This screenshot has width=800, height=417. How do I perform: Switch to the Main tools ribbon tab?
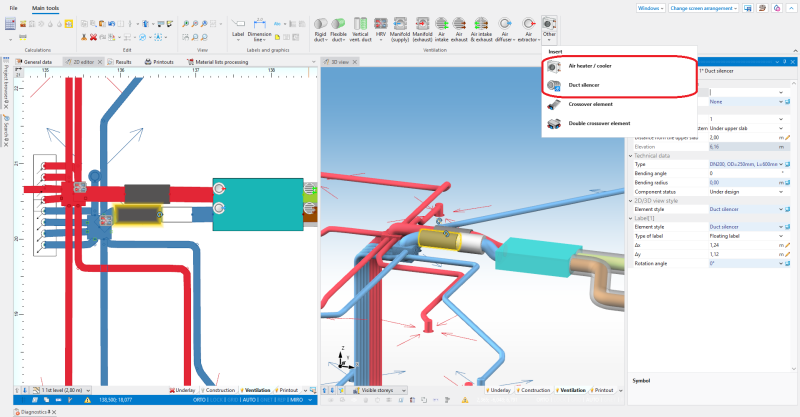click(45, 8)
